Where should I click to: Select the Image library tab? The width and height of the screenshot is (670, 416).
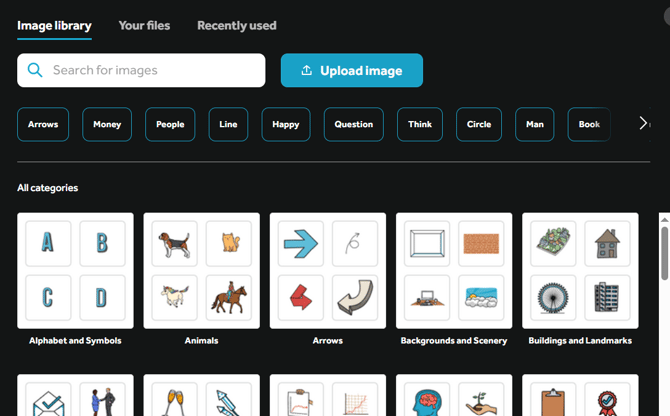pyautogui.click(x=54, y=25)
